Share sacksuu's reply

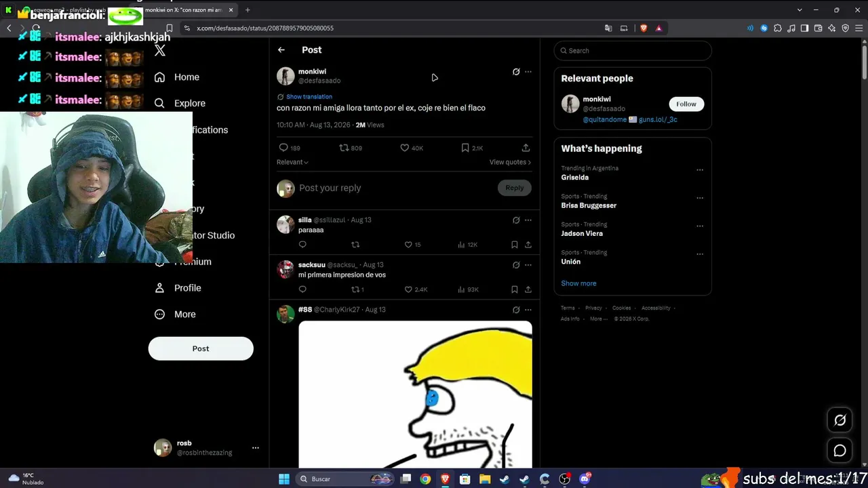tap(528, 289)
